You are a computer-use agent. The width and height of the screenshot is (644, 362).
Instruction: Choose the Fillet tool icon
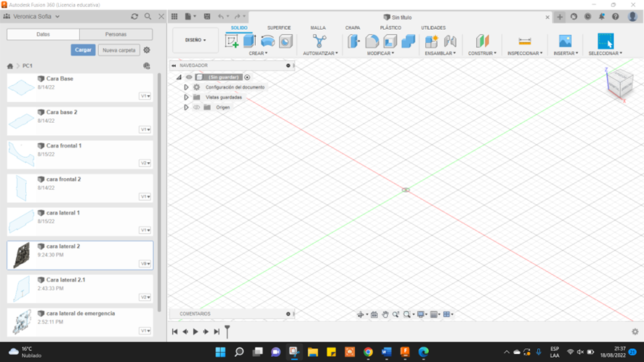point(372,41)
